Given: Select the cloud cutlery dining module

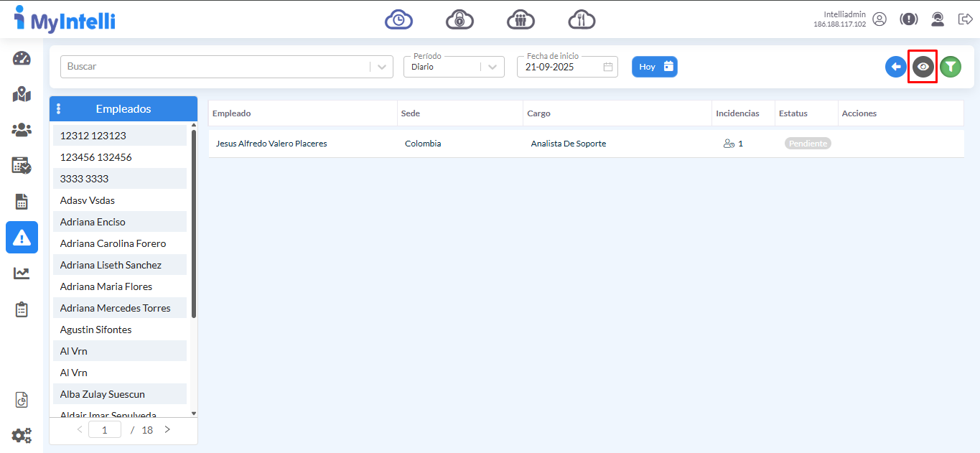Looking at the screenshot, I should (x=582, y=19).
